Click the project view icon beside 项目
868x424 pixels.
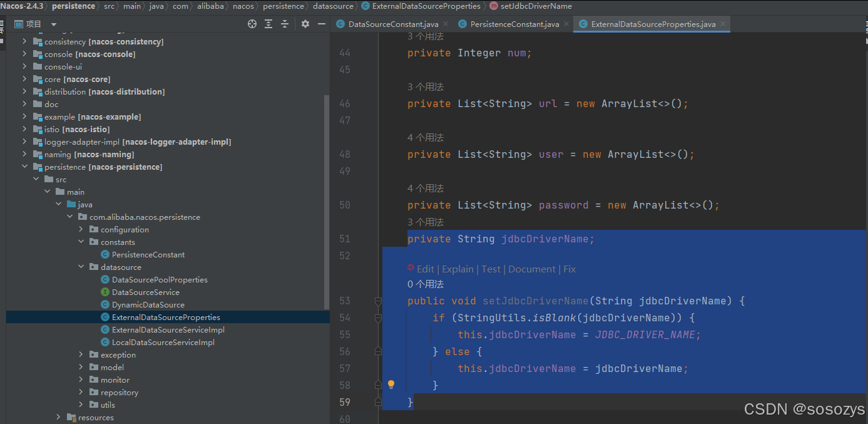click(19, 24)
